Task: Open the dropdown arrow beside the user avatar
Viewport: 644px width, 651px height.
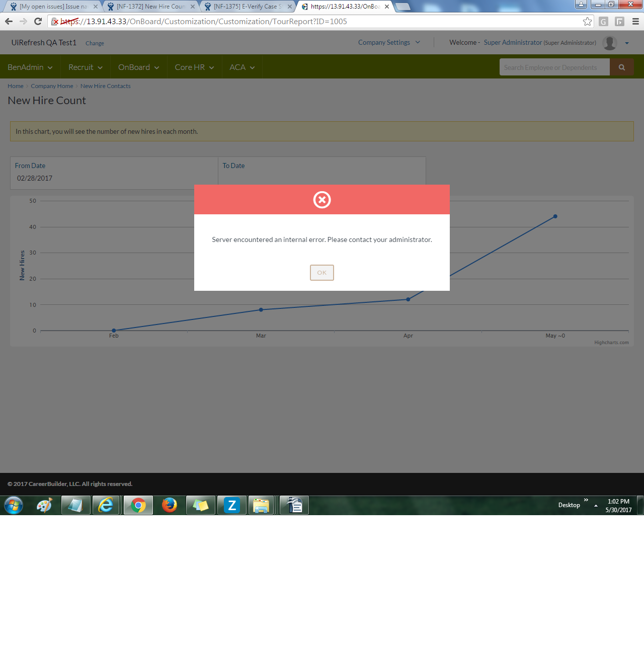Action: pos(626,43)
